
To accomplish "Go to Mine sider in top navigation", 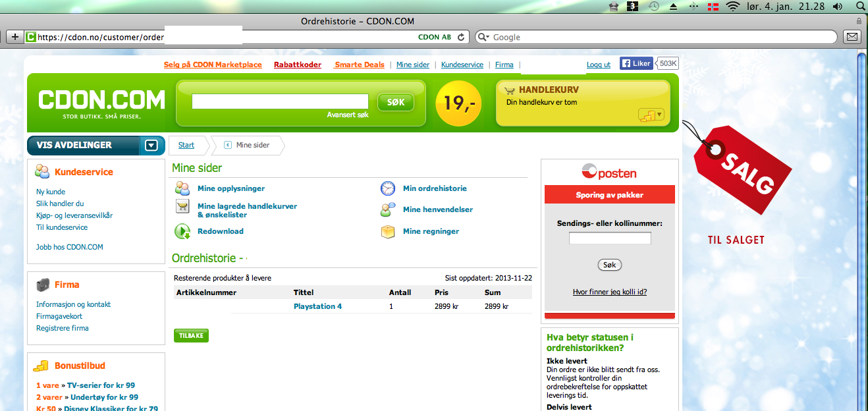I will [x=413, y=65].
